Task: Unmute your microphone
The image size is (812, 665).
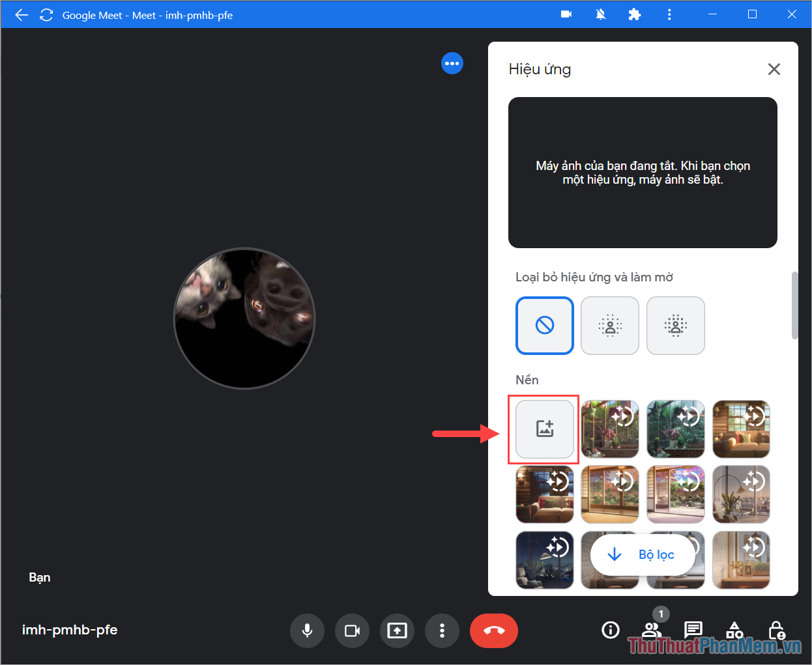Action: pyautogui.click(x=307, y=630)
